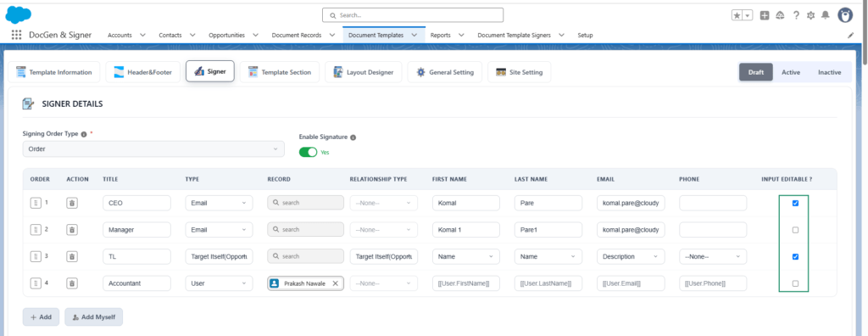Image resolution: width=868 pixels, height=336 pixels.
Task: Click the Signing Order Type info icon
Action: (84, 134)
